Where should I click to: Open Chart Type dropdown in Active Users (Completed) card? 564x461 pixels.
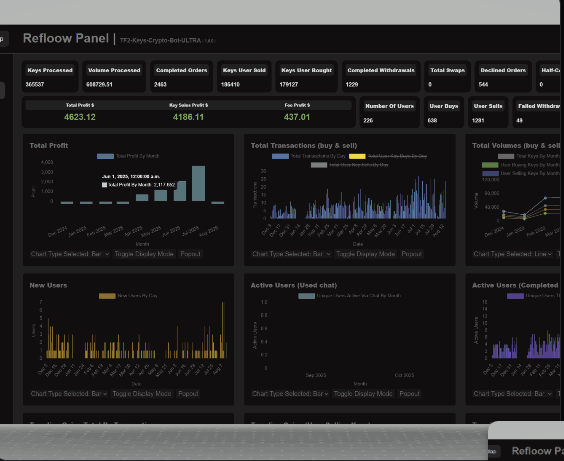tap(513, 394)
